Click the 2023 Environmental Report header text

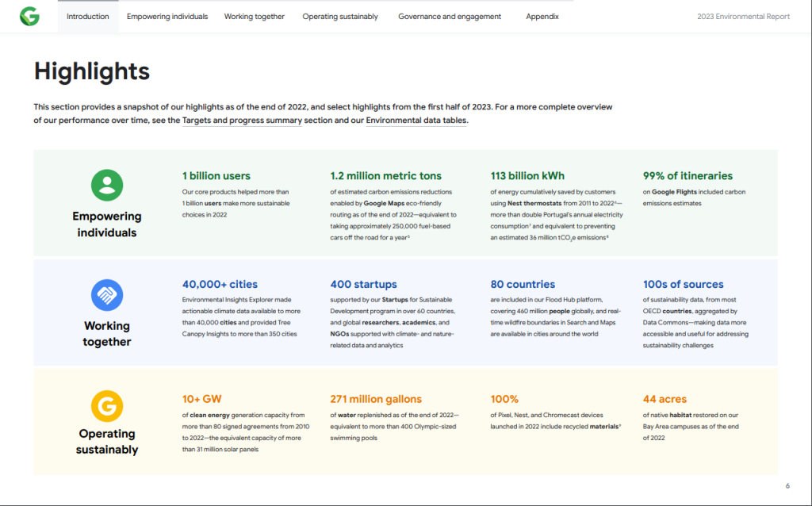coord(743,17)
